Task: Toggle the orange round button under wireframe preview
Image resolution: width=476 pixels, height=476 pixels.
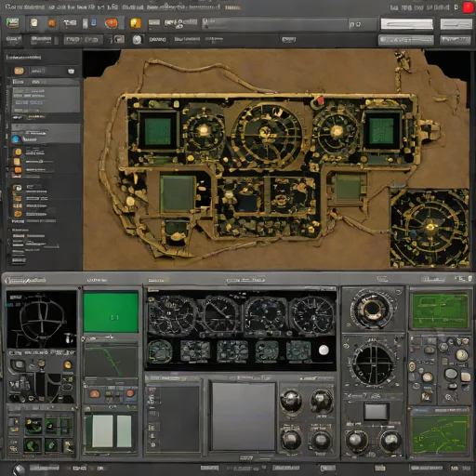Action: tap(68, 364)
